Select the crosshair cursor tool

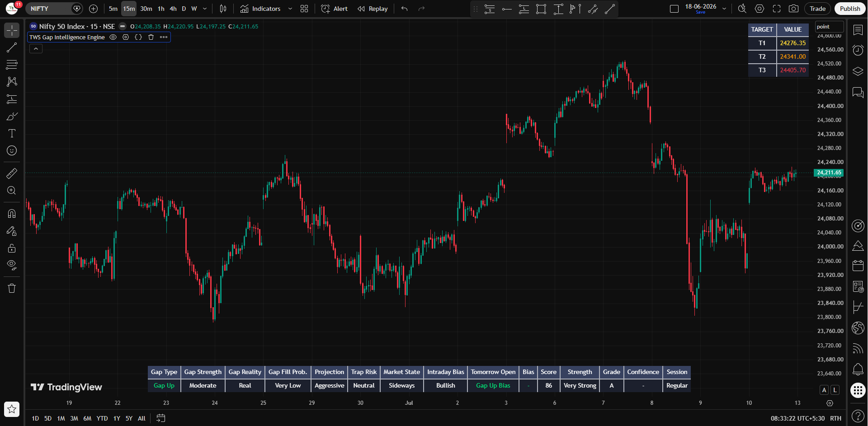pyautogui.click(x=12, y=30)
